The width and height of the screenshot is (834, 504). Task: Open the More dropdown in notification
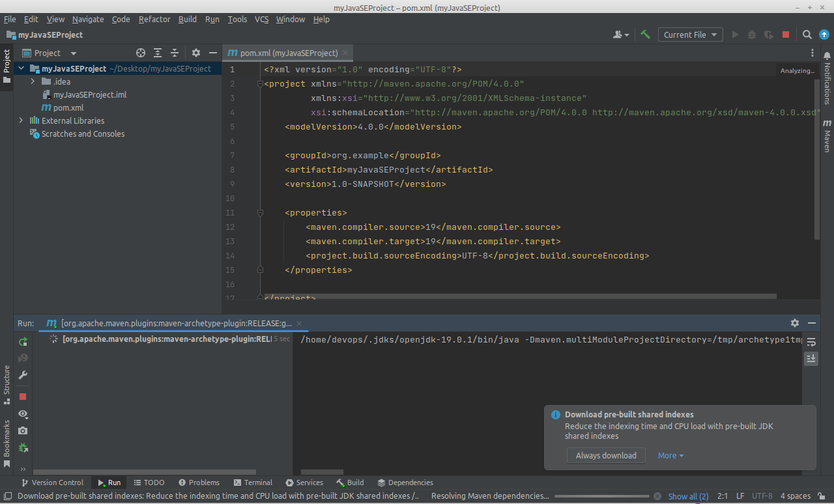pos(670,455)
